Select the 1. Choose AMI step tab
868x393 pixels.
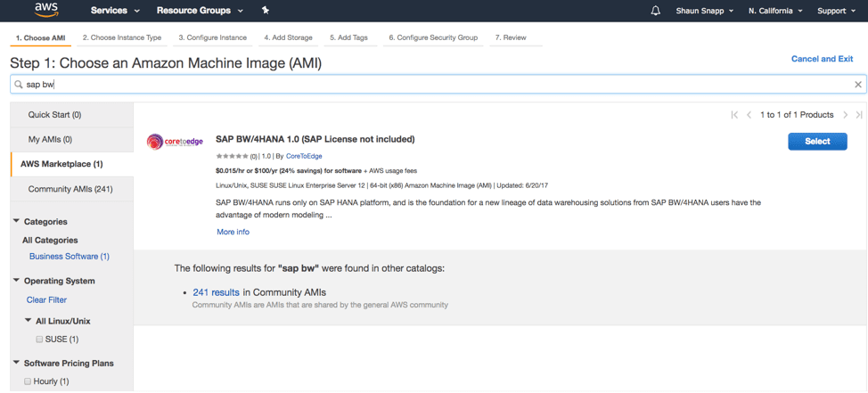pos(40,38)
